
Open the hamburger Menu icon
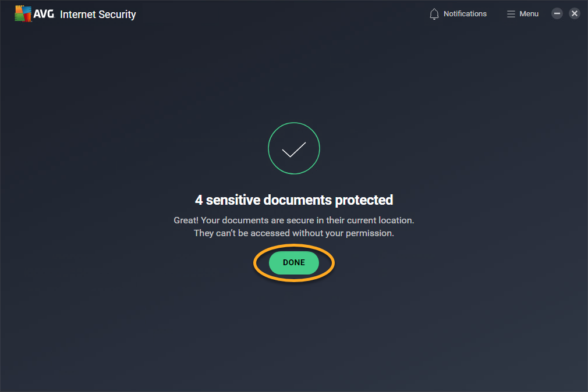click(x=511, y=14)
